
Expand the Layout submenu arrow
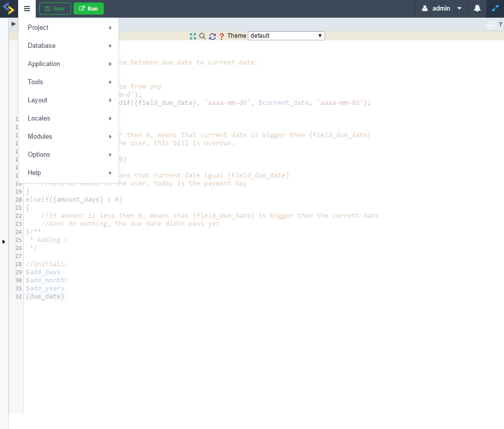[x=110, y=100]
